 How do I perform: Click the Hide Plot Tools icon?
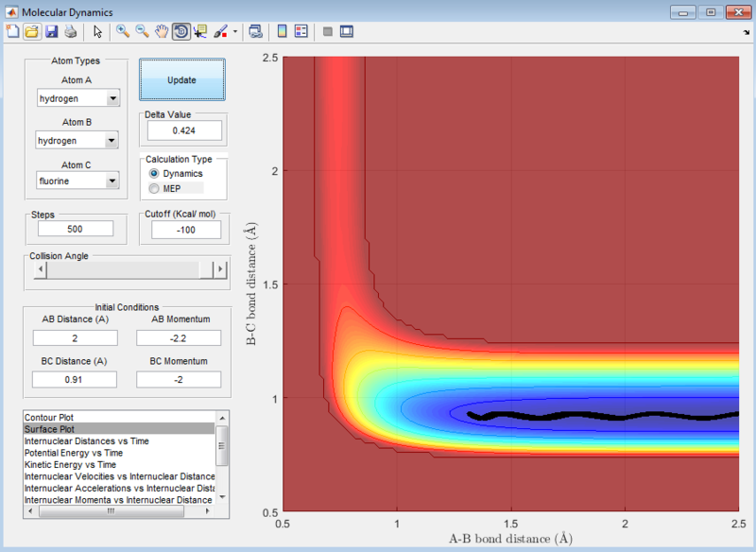328,32
